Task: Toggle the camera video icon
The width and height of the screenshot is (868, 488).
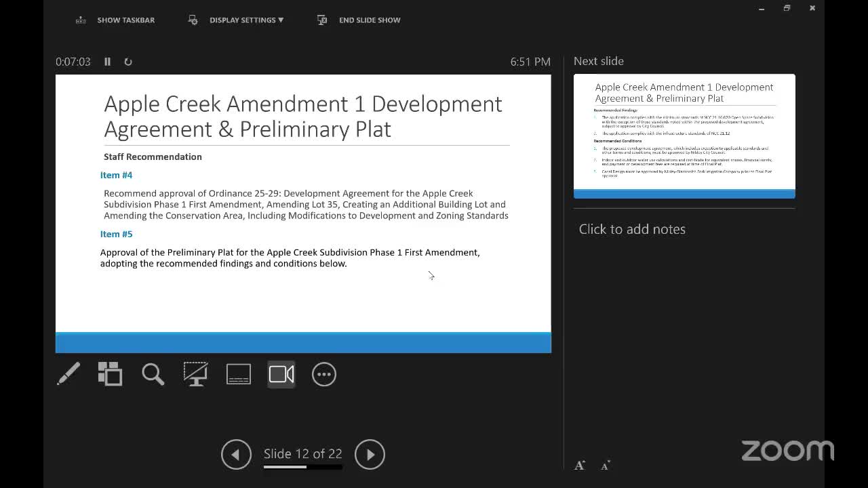Action: pos(281,374)
